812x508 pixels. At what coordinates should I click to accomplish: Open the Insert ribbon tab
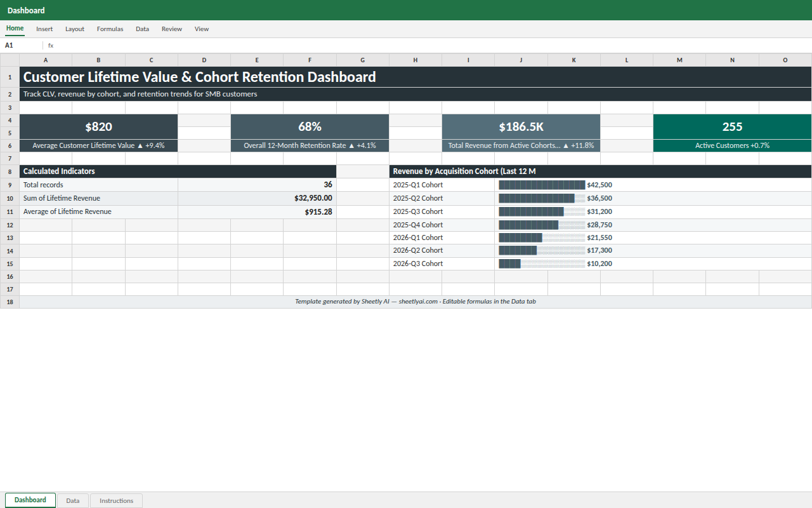point(44,29)
